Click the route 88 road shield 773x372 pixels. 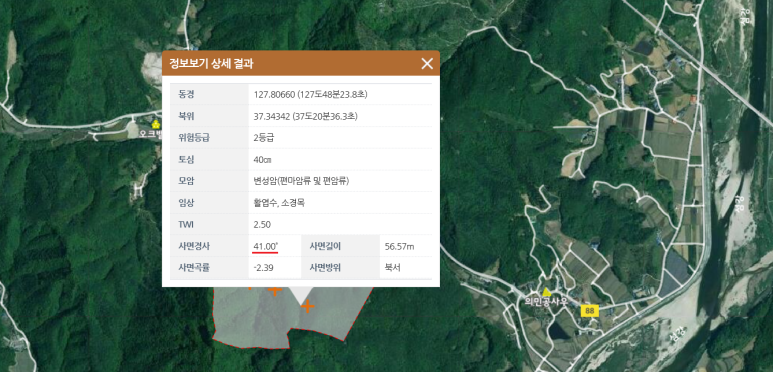(x=589, y=311)
